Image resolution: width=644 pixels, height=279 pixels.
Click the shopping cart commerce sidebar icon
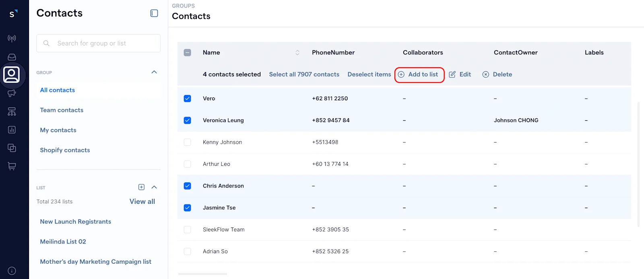[x=12, y=166]
